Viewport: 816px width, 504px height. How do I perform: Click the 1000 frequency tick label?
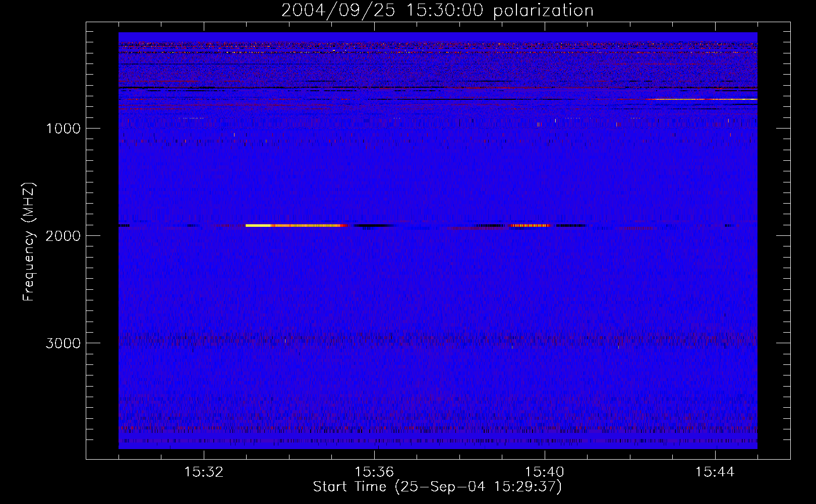tap(63, 129)
